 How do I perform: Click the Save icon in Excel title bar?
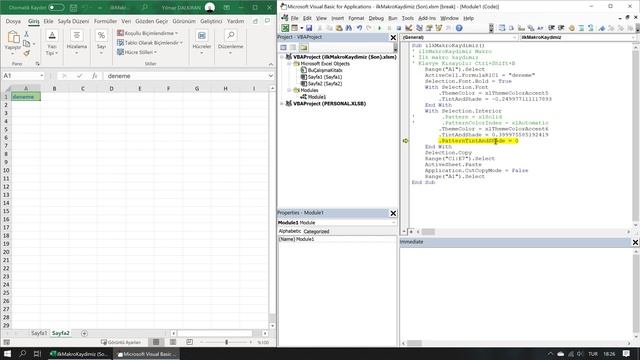click(73, 7)
